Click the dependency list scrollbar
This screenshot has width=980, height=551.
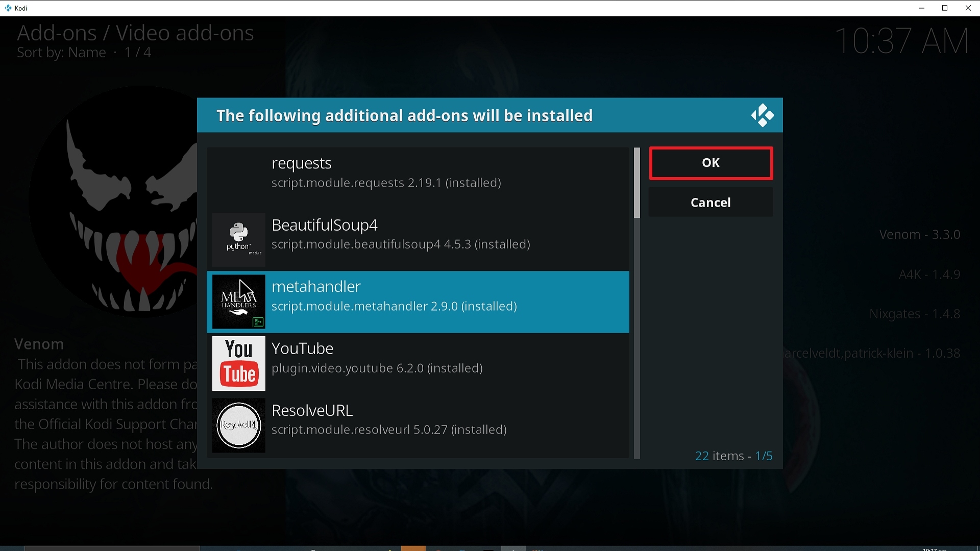point(636,303)
